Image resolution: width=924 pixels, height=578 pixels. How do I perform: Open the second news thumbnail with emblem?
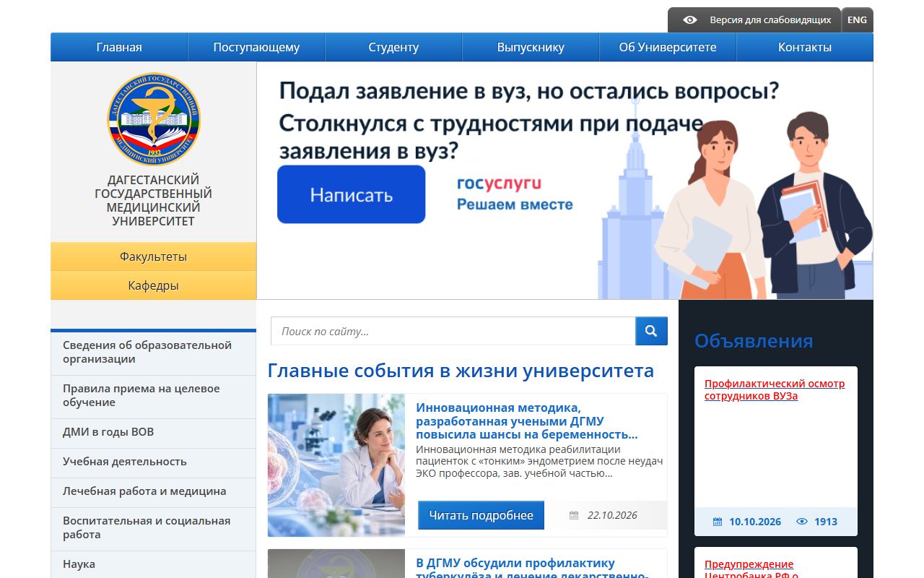coord(336,564)
